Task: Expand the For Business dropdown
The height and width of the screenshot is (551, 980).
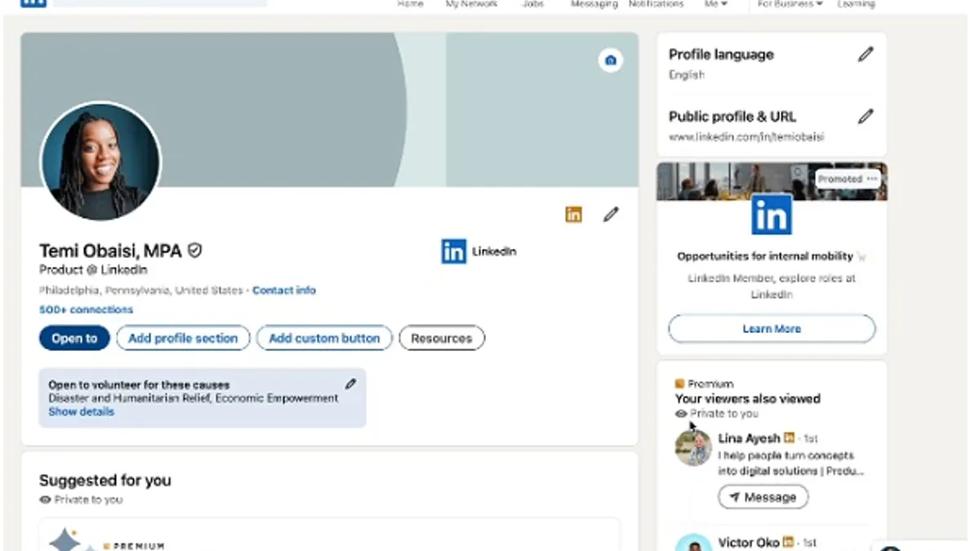Action: pos(790,4)
